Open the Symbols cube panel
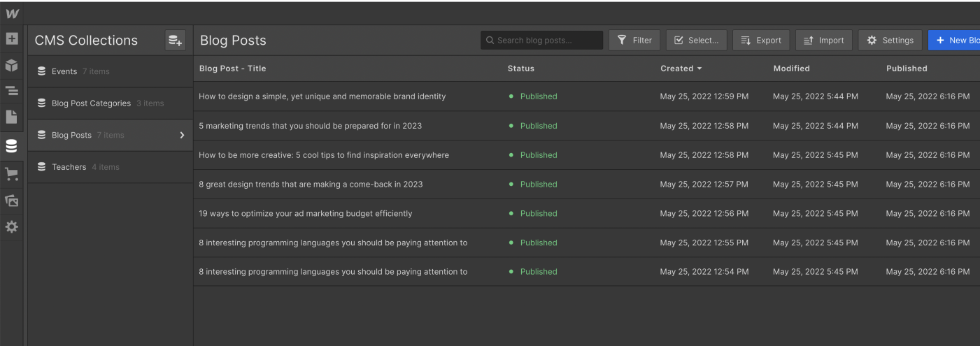Screen dimensions: 980x346 (12, 65)
